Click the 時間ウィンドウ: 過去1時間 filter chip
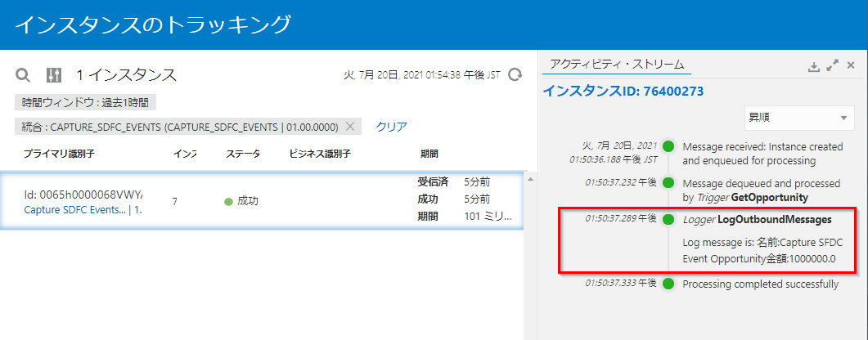The width and height of the screenshot is (868, 340). pos(85,102)
